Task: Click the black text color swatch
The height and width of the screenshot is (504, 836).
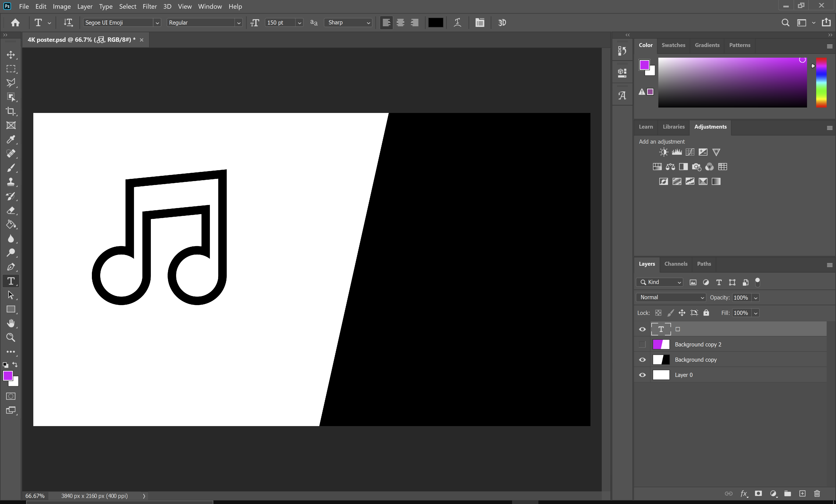Action: pos(436,23)
